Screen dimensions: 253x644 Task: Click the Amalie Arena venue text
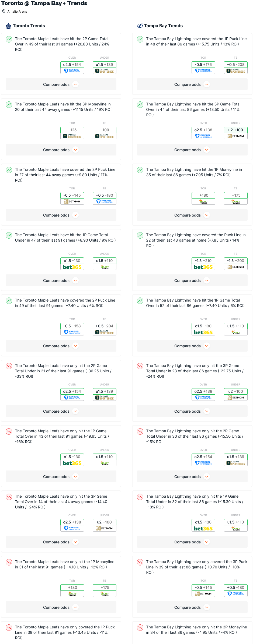[x=18, y=12]
